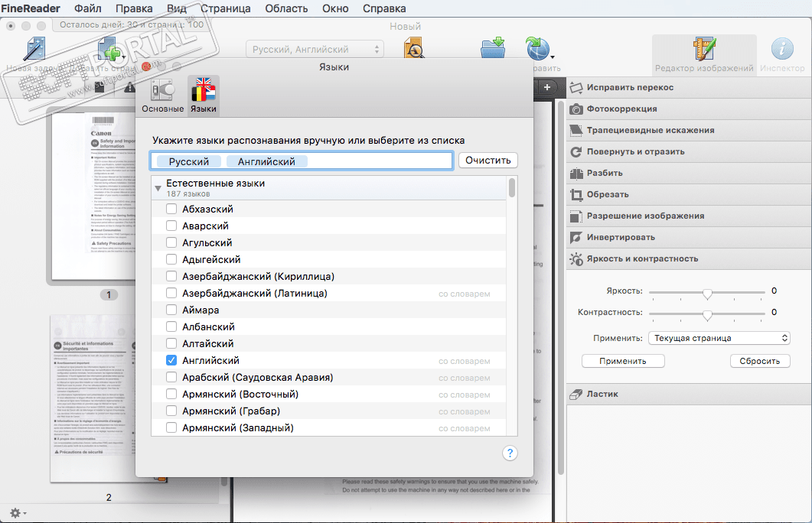This screenshot has height=523, width=812.
Task: Click the Разбить split icon
Action: (x=576, y=174)
